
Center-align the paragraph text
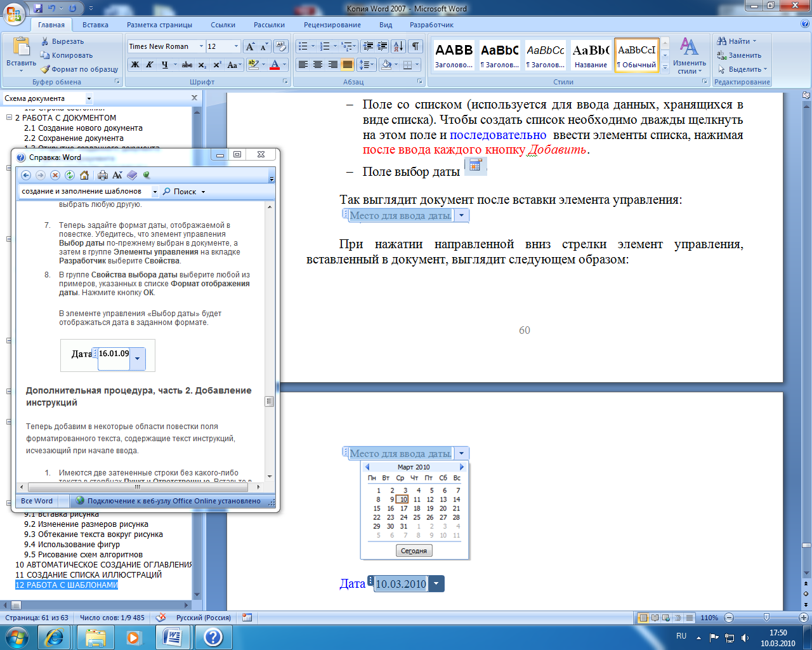coord(318,65)
